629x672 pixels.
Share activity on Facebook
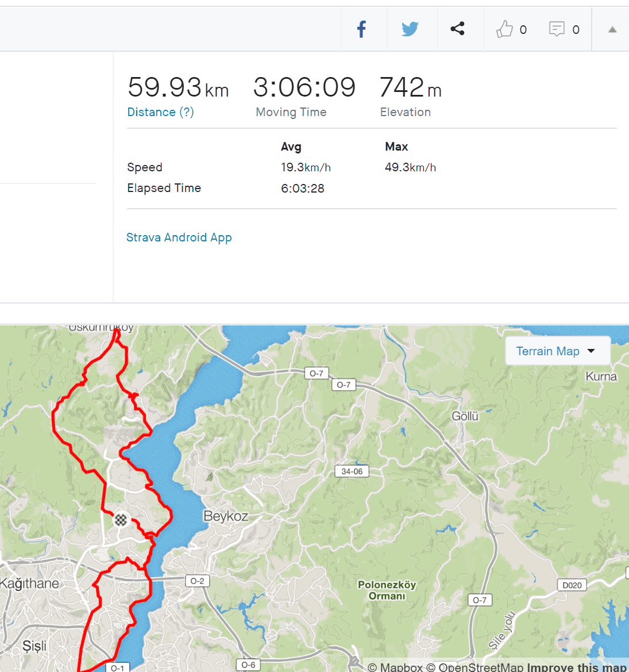point(362,29)
